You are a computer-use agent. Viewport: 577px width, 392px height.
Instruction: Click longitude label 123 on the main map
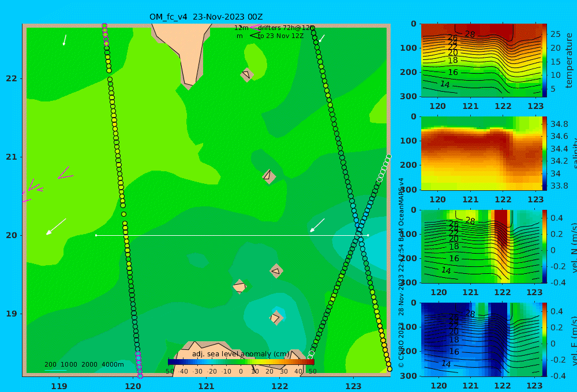pyautogui.click(x=353, y=386)
